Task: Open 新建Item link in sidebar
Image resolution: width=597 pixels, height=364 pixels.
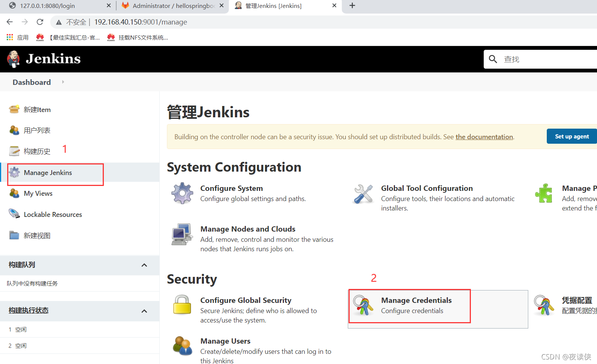Action: pyautogui.click(x=37, y=110)
